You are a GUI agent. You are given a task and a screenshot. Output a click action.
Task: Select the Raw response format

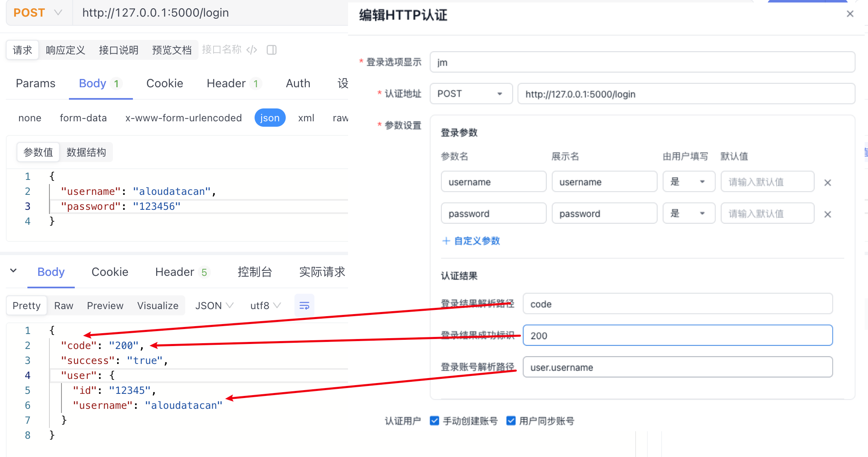pyautogui.click(x=64, y=306)
